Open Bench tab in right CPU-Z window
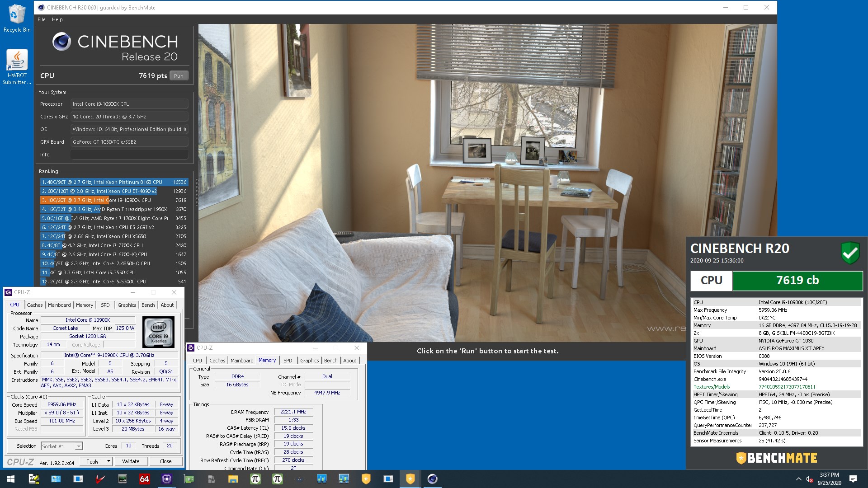The image size is (868, 488). 330,361
